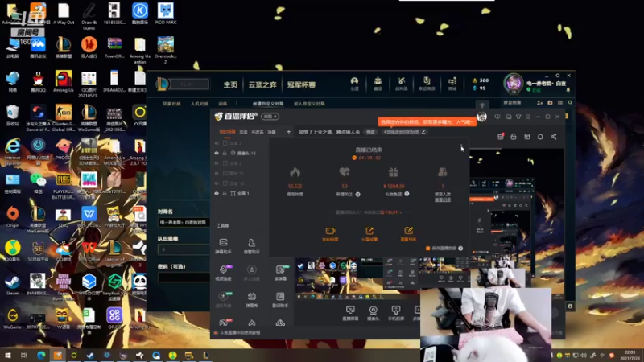Click the info icon beside new followers
Image resolution: width=644 pixels, height=362 pixels.
pyautogui.click(x=357, y=194)
